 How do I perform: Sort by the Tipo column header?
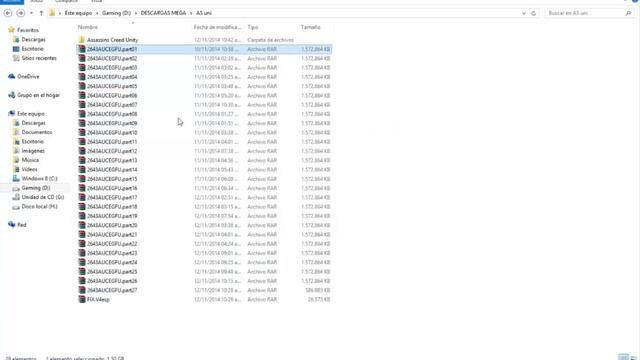pyautogui.click(x=253, y=27)
